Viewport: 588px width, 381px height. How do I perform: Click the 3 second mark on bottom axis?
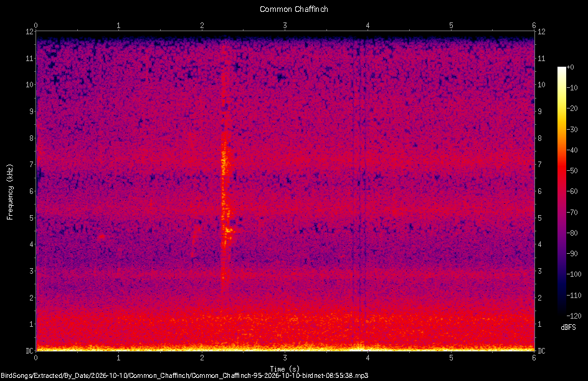[x=285, y=358]
